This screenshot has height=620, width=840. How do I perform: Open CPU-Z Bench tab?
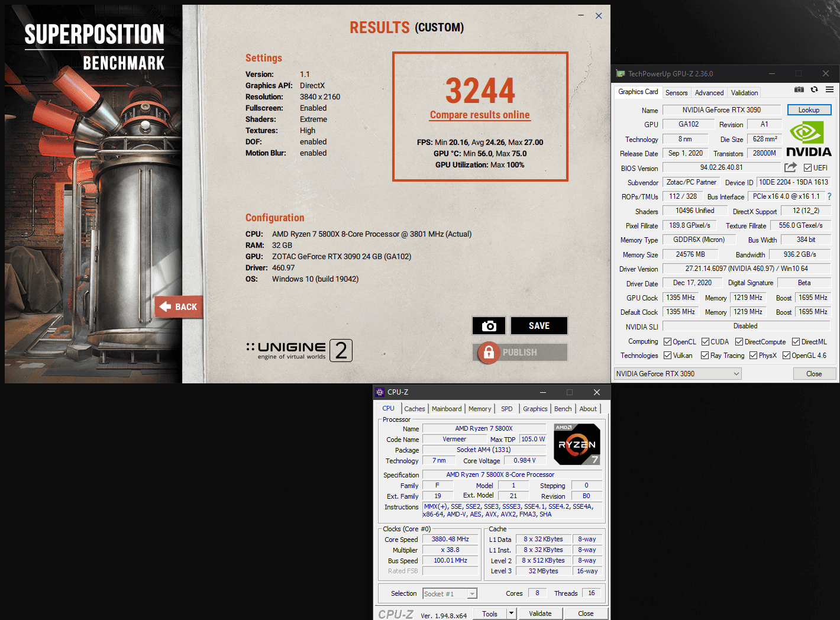(563, 409)
